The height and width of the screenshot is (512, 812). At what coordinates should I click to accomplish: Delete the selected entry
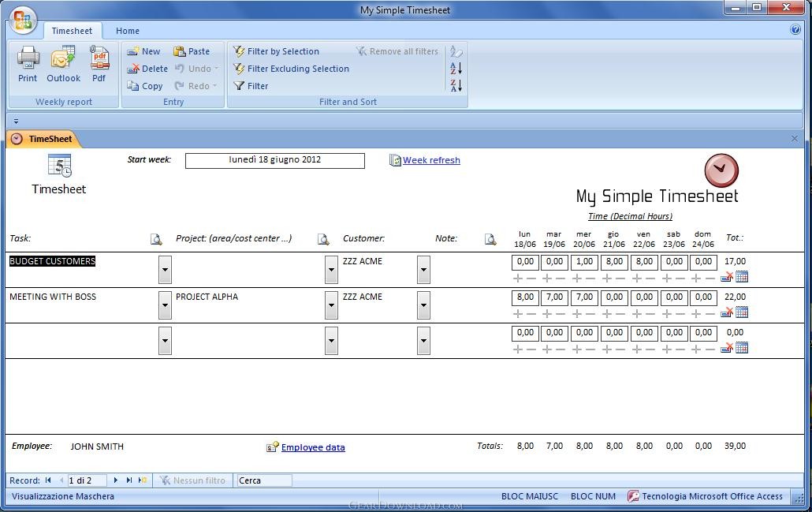pos(147,69)
